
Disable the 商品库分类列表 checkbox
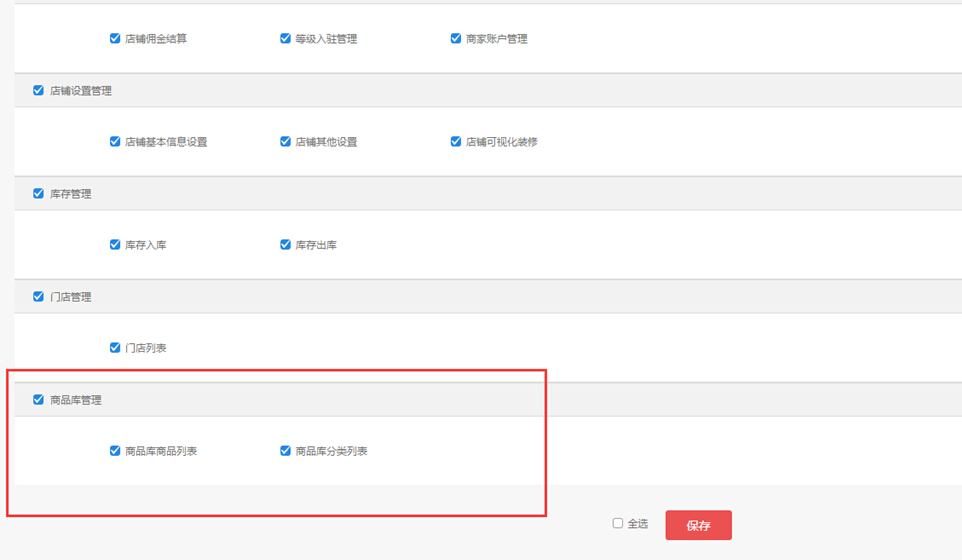coord(285,451)
